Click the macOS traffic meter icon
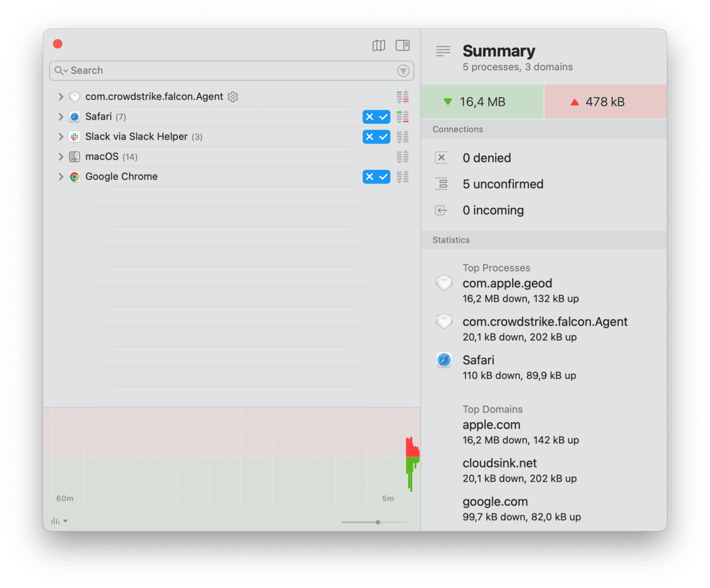This screenshot has height=588, width=710. click(402, 156)
